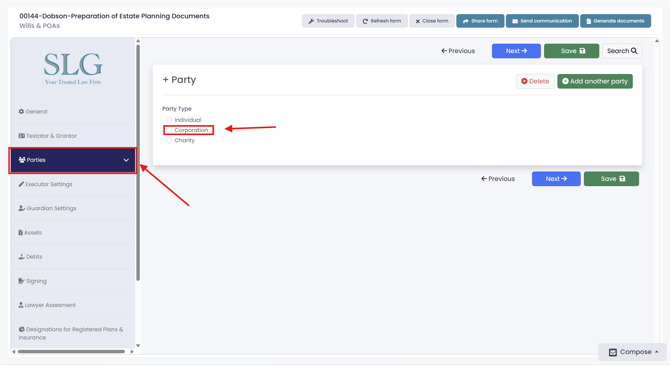Open the Testator & Grantor section
Screen dimensions: 670x365
tap(73, 136)
